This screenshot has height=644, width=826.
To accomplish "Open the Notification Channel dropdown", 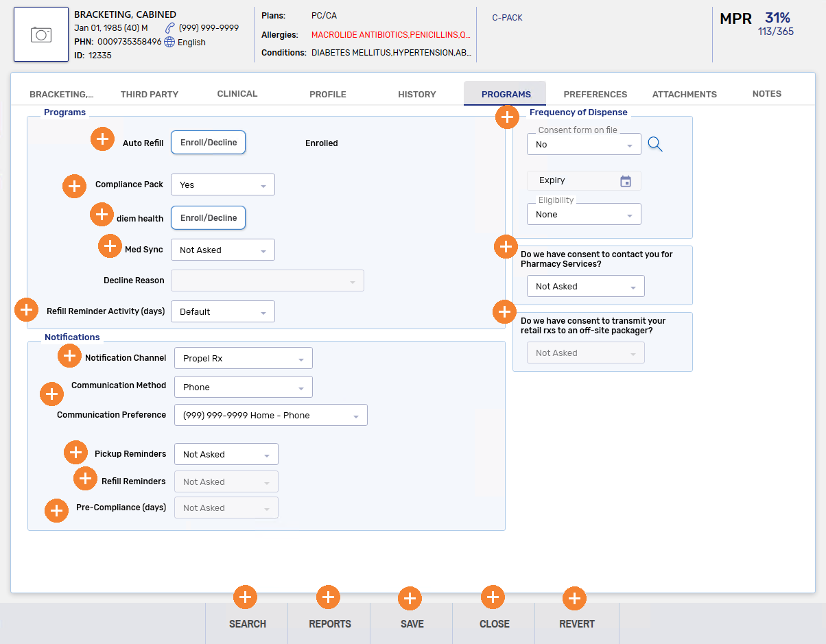I will tap(243, 359).
